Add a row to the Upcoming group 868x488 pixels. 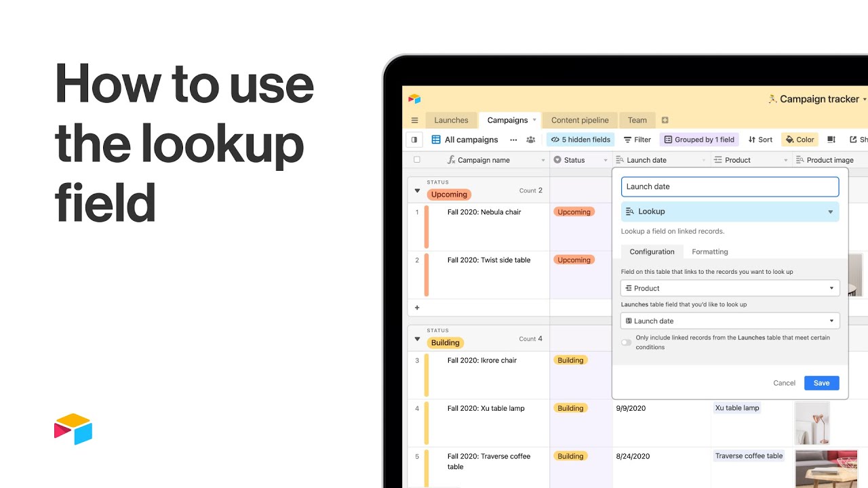(x=417, y=308)
